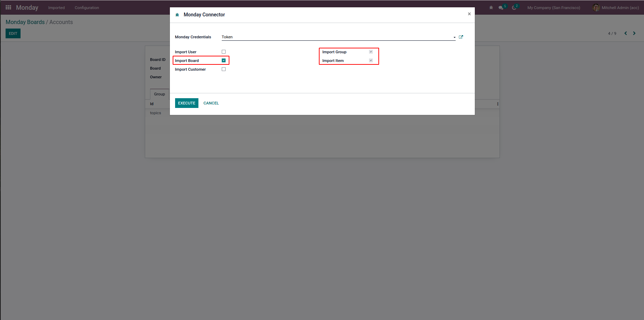The height and width of the screenshot is (320, 644).
Task: Open the debug bug icon in navbar
Action: point(491,8)
